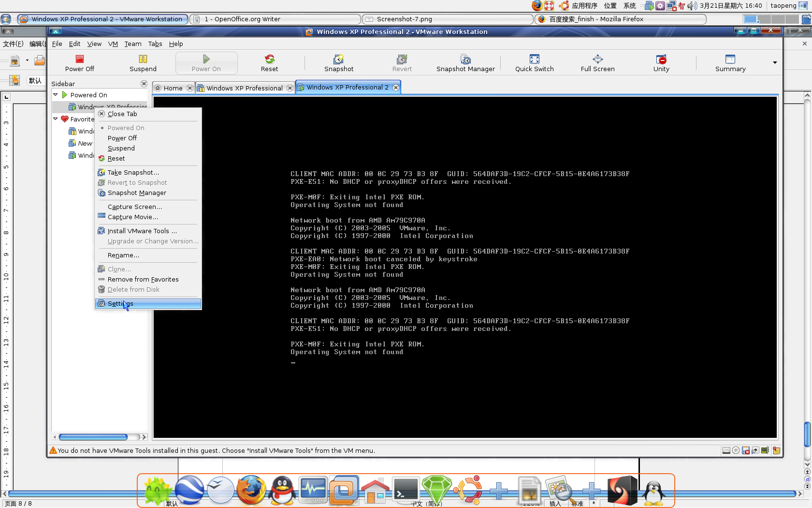This screenshot has width=812, height=508.
Task: Collapse the Favorites tree group
Action: (x=56, y=119)
